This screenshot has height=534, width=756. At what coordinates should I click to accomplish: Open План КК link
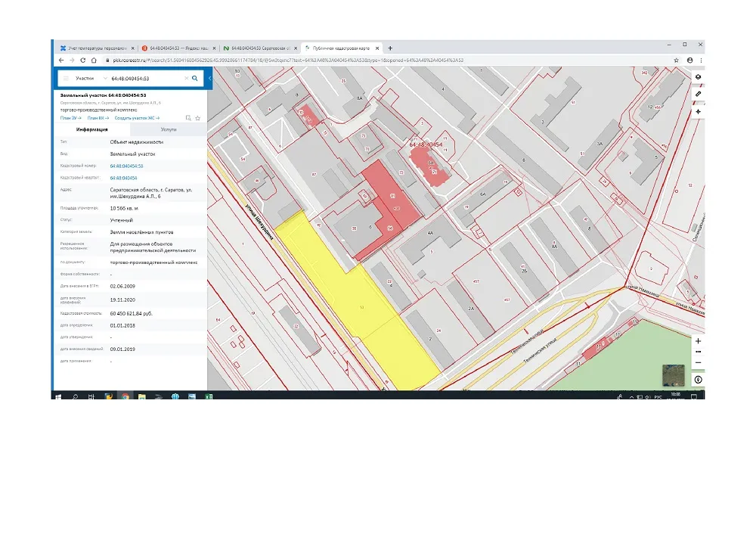[x=98, y=118]
